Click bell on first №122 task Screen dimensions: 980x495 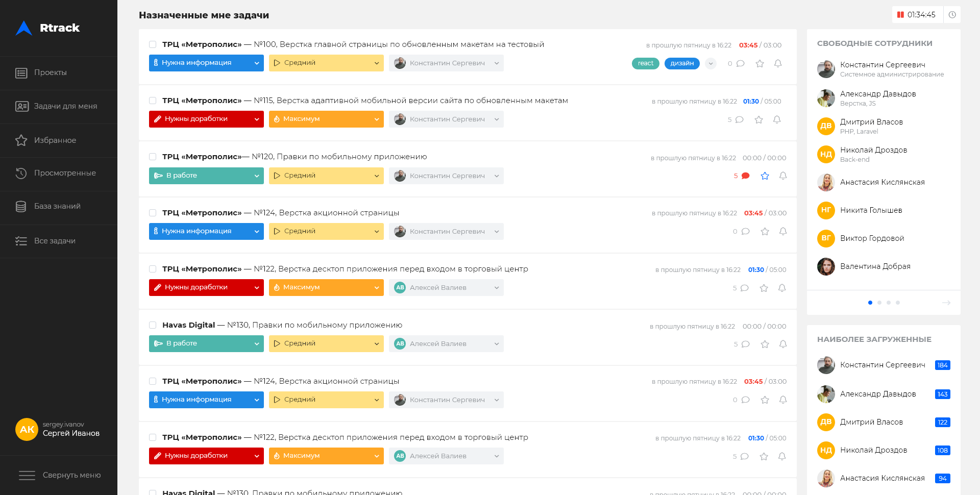tap(782, 288)
